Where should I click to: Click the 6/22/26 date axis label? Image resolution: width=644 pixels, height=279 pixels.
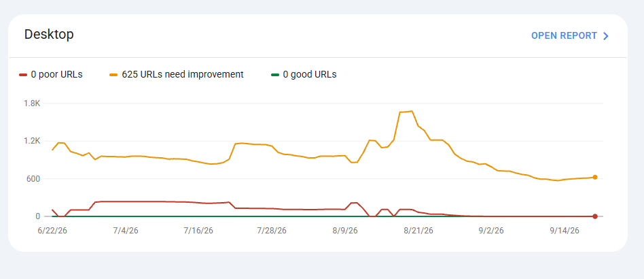click(52, 231)
